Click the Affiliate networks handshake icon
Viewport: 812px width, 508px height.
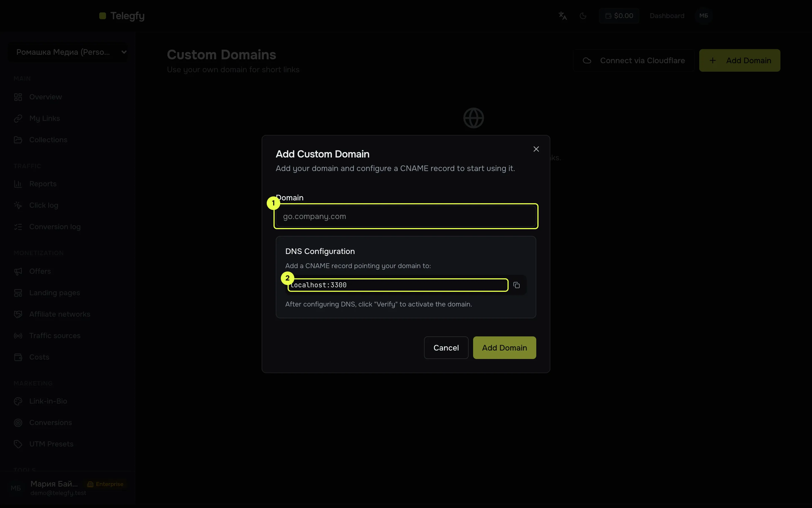point(18,314)
